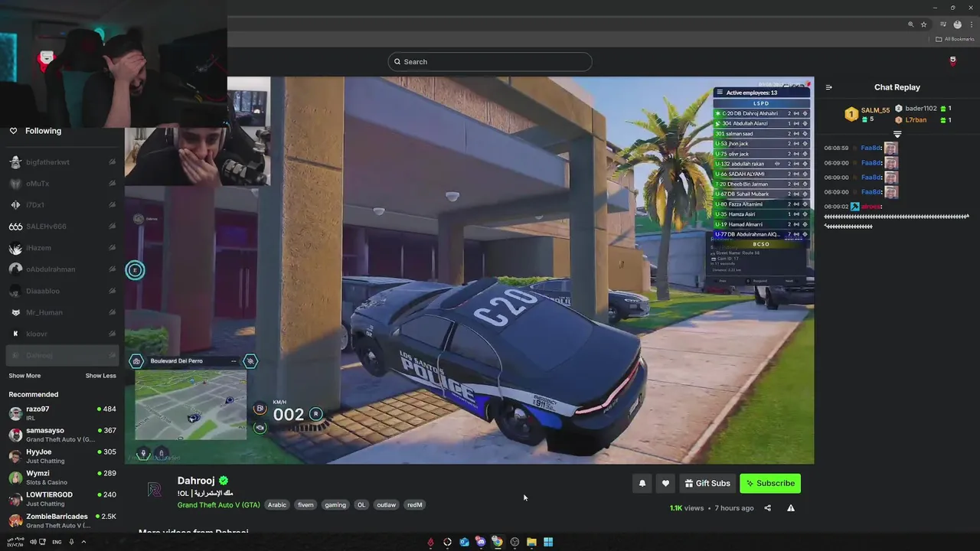Screen dimensions: 980x551
Task: Click the bell notification icon beside Gift Subs
Action: [x=642, y=483]
